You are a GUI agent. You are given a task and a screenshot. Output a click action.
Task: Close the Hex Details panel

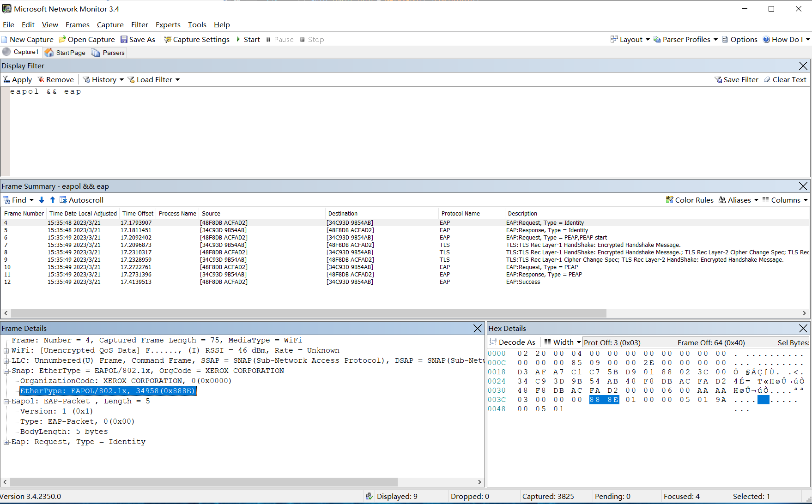click(x=803, y=329)
